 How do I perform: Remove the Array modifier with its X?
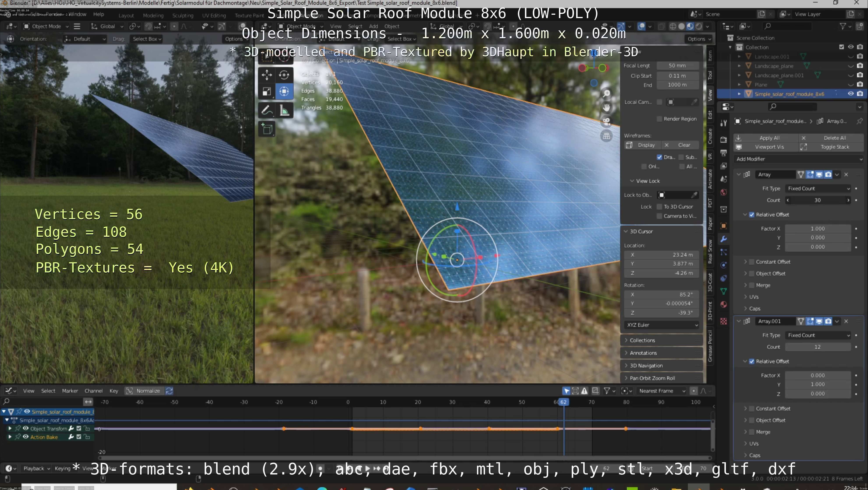846,174
